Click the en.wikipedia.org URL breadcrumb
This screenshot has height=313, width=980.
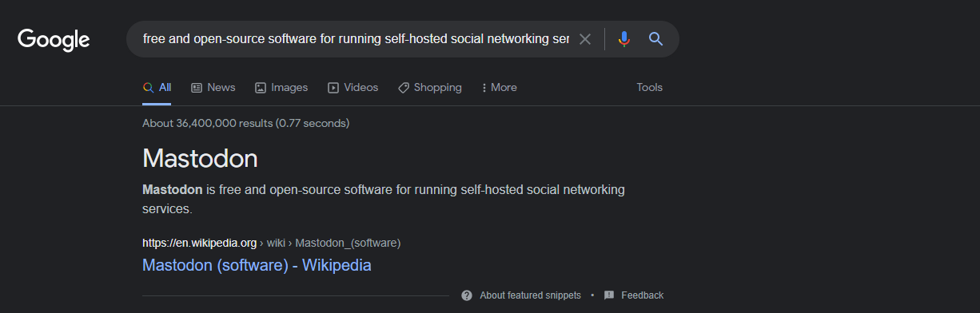pyautogui.click(x=271, y=243)
